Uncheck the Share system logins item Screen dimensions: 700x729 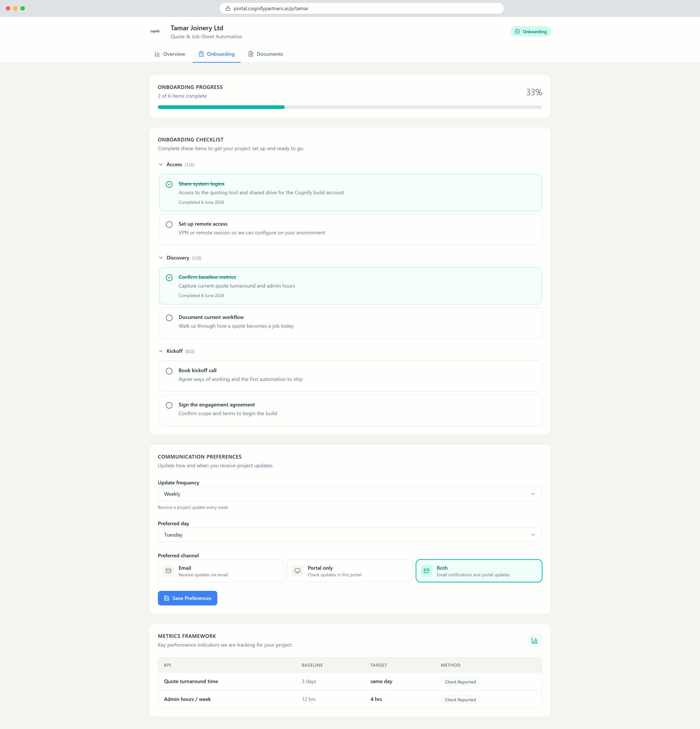[x=169, y=184]
